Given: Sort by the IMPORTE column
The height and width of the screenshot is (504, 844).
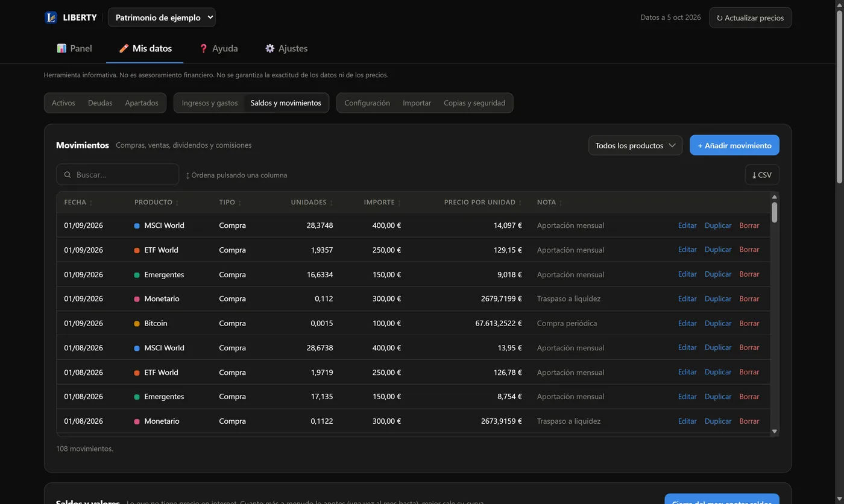Looking at the screenshot, I should pos(382,203).
